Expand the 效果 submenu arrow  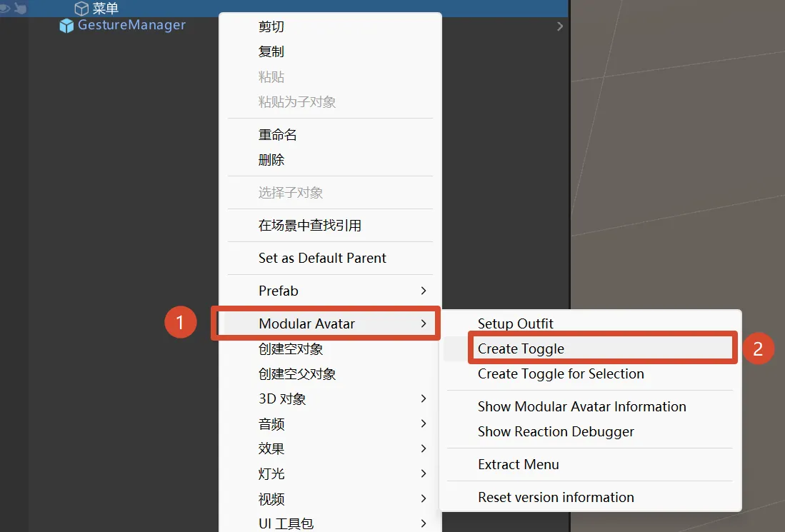point(424,448)
